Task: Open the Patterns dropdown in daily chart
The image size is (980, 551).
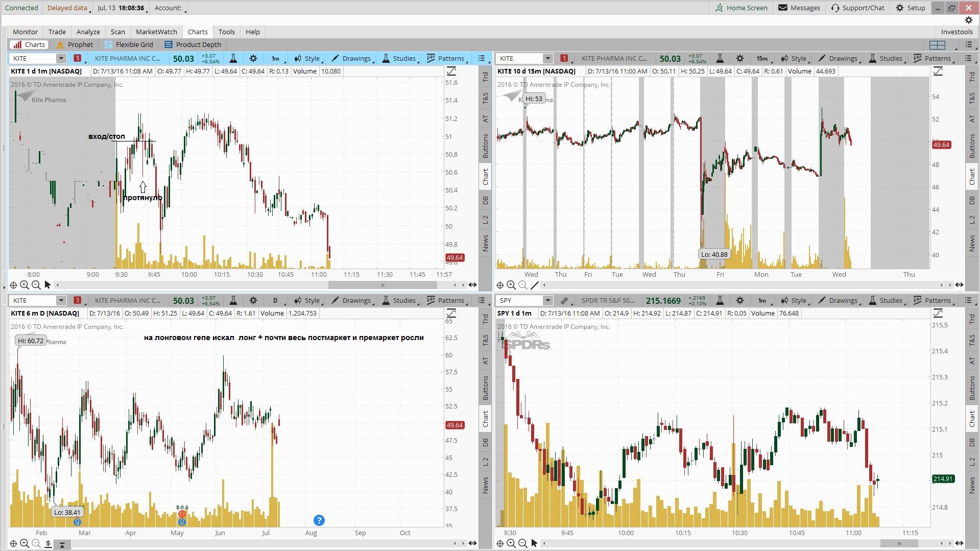Action: [447, 300]
